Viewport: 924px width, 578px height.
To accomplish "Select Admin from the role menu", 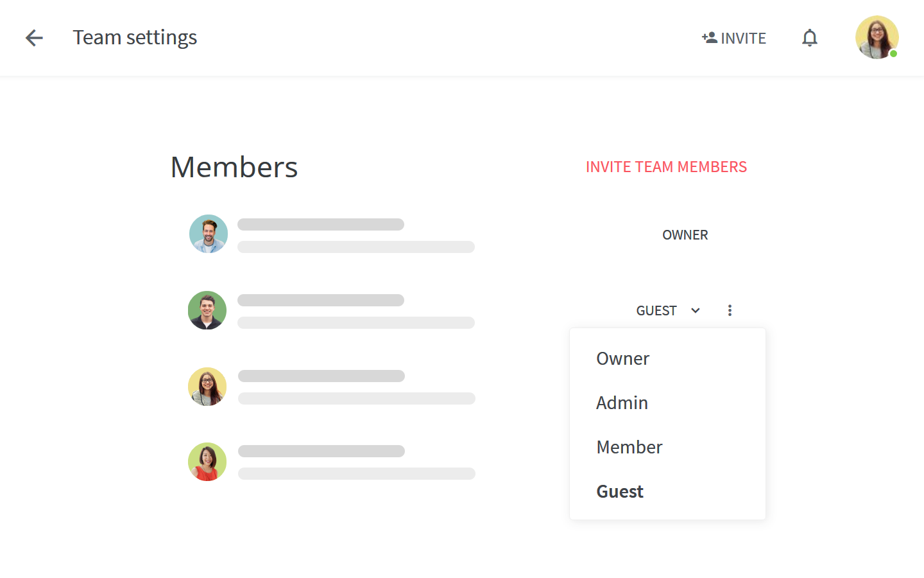I will pos(622,403).
